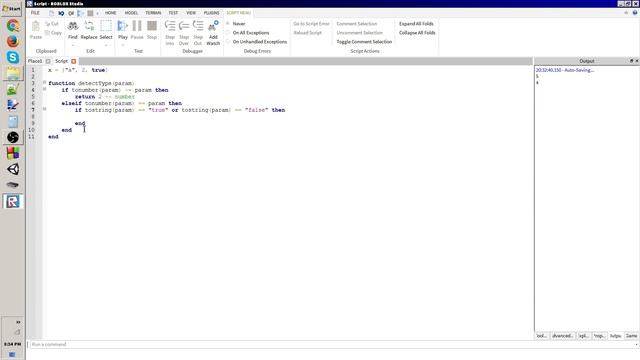Click the ribbon help question-mark icon
The height and width of the screenshot is (360, 640).
point(635,13)
